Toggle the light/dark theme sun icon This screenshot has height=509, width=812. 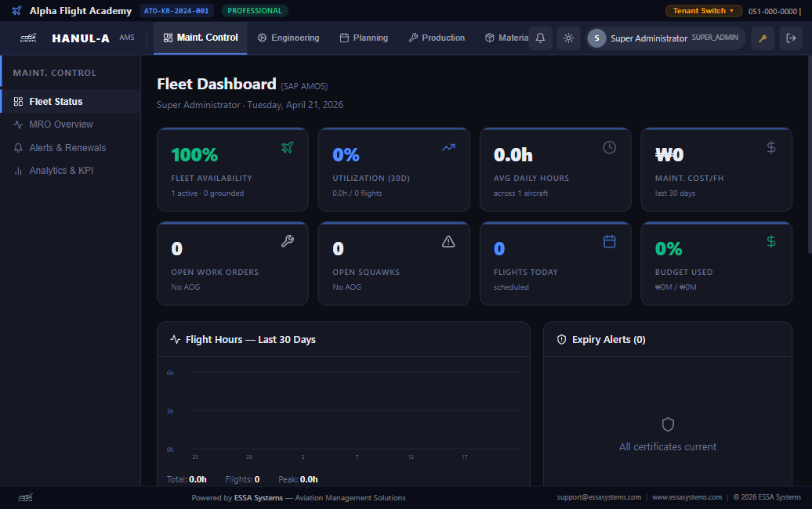point(568,38)
